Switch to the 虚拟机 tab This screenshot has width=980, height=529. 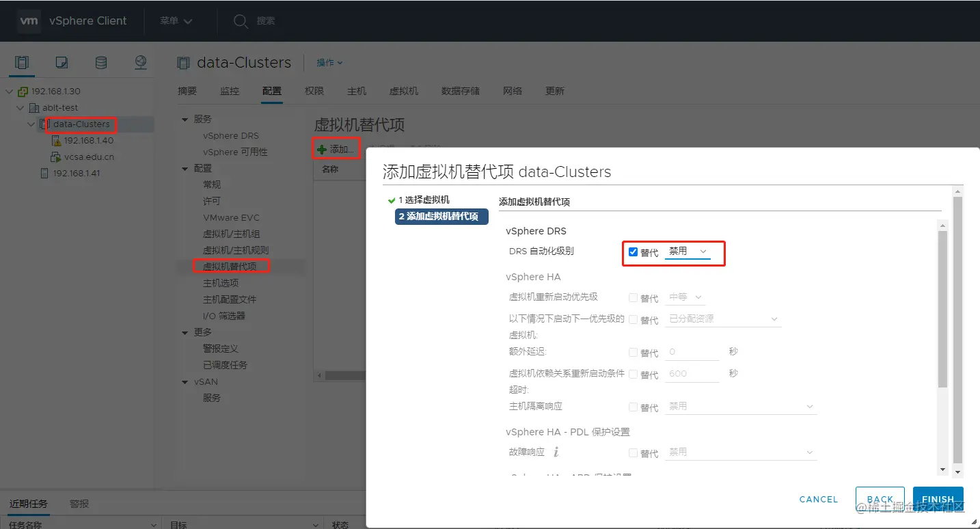click(404, 91)
